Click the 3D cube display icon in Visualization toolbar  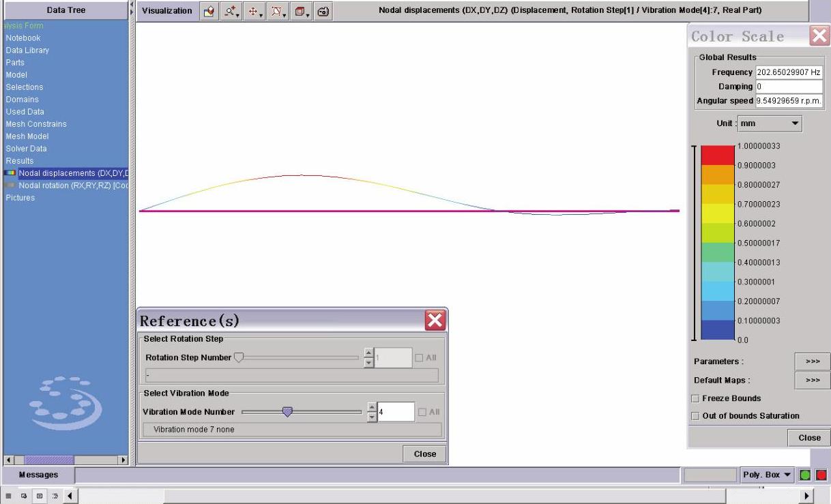209,11
